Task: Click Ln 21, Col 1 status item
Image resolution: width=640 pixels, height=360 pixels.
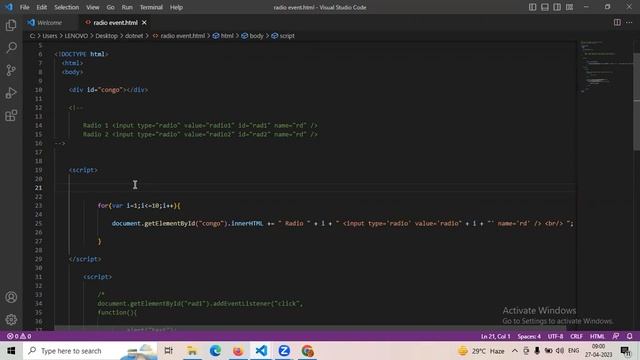Action: (496, 336)
